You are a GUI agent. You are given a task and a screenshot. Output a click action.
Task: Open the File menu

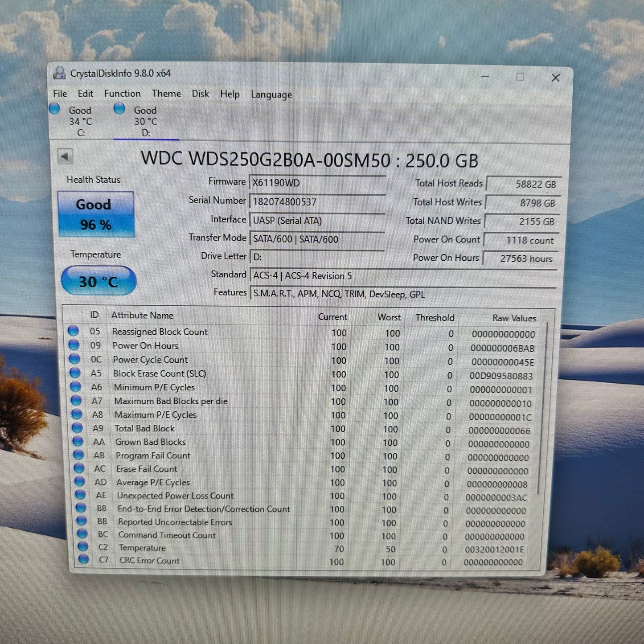60,94
